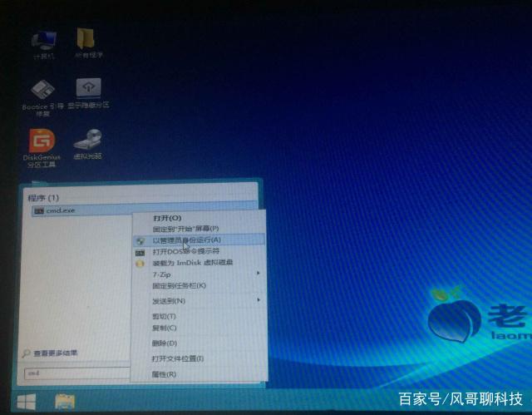
Task: Choose 打开DOS命令提示符 from context menu
Action: [186, 251]
